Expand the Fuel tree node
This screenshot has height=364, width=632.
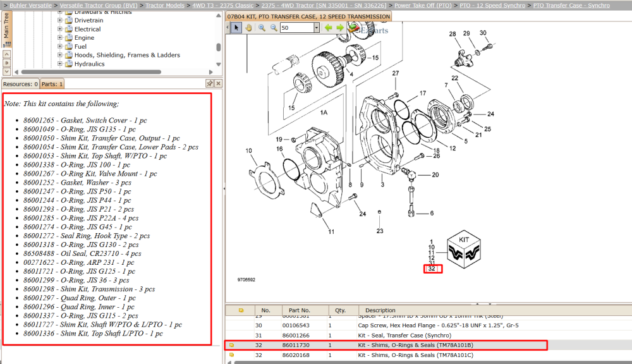60,46
